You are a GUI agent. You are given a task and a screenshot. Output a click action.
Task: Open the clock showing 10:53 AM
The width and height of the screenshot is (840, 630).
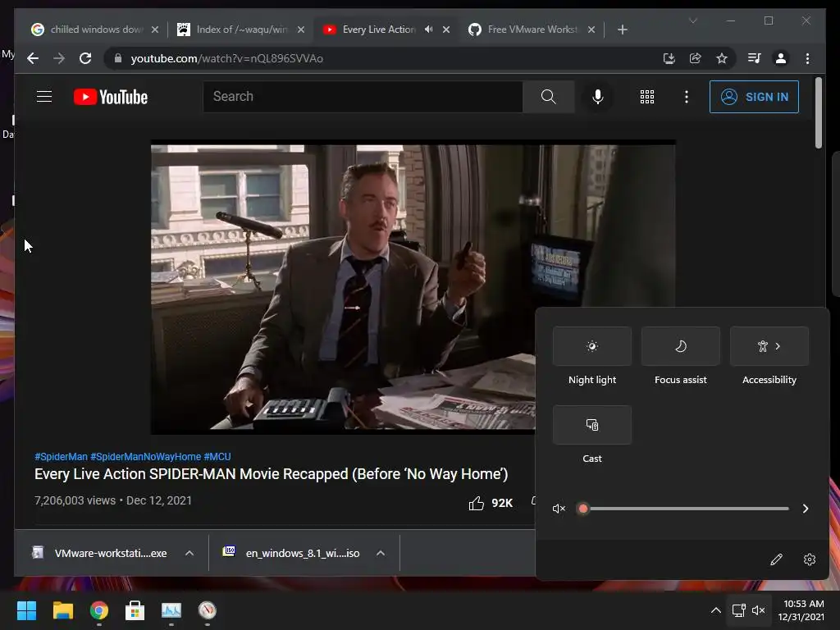pos(801,610)
